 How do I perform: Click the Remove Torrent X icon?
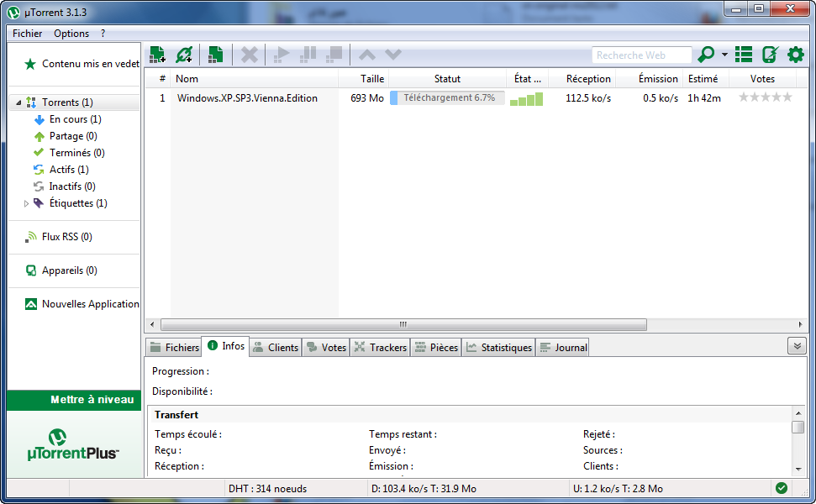[x=250, y=55]
